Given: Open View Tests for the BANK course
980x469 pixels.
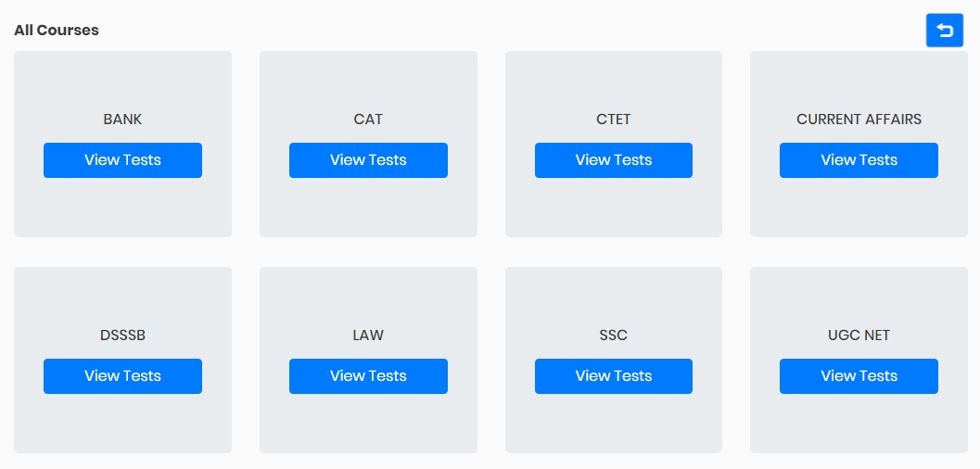Looking at the screenshot, I should coord(122,160).
